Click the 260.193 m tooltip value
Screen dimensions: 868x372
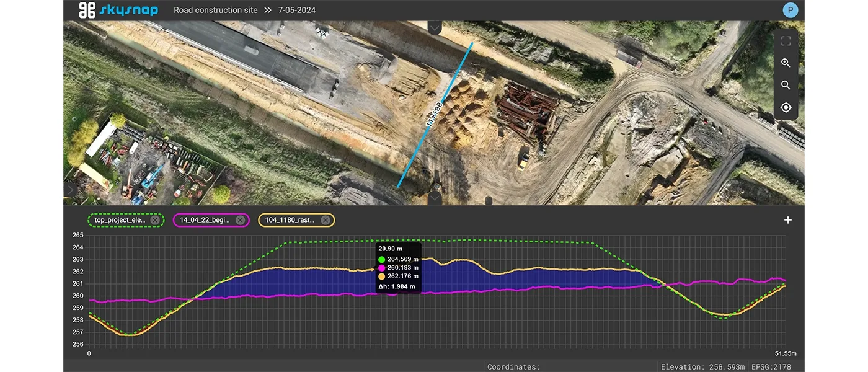[403, 268]
